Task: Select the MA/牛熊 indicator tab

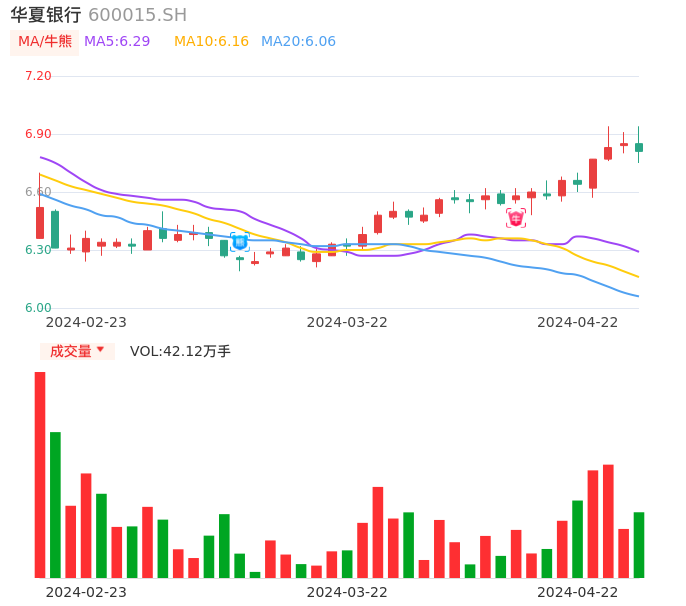Action: [x=45, y=42]
